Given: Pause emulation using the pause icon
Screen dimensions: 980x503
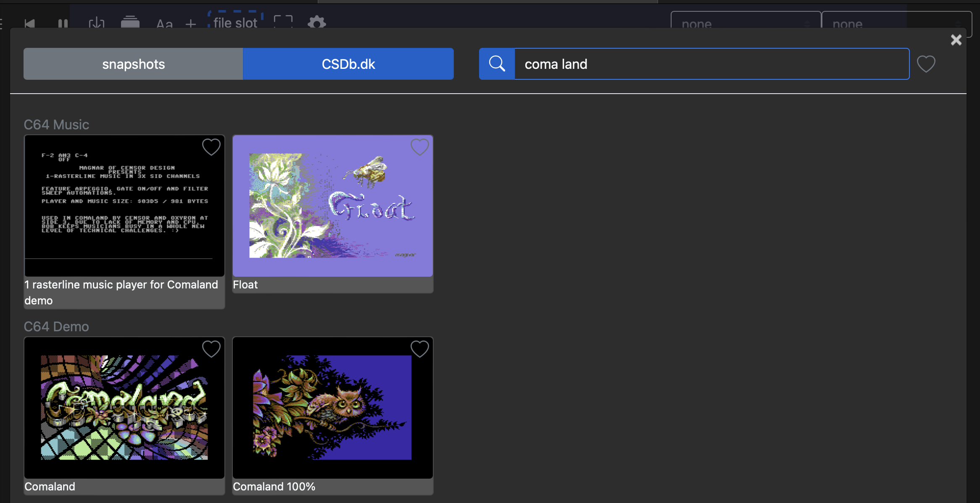Looking at the screenshot, I should tap(62, 24).
